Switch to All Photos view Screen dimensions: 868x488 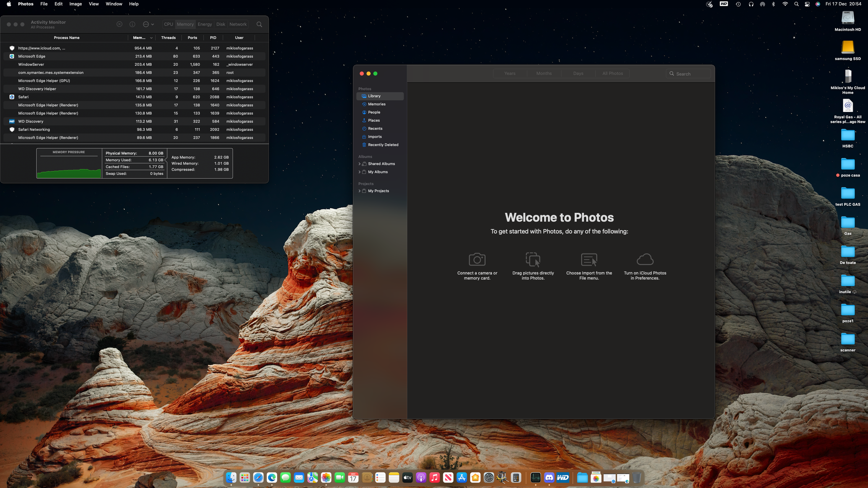coord(612,73)
